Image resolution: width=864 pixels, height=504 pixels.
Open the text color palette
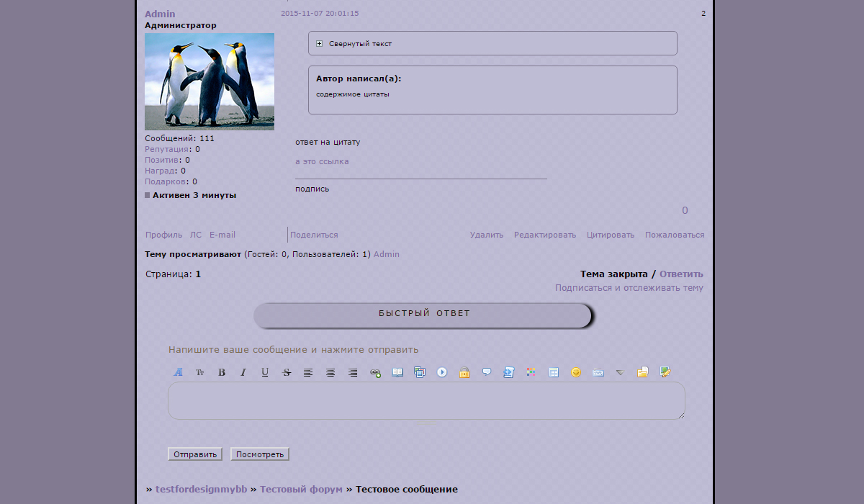click(531, 372)
